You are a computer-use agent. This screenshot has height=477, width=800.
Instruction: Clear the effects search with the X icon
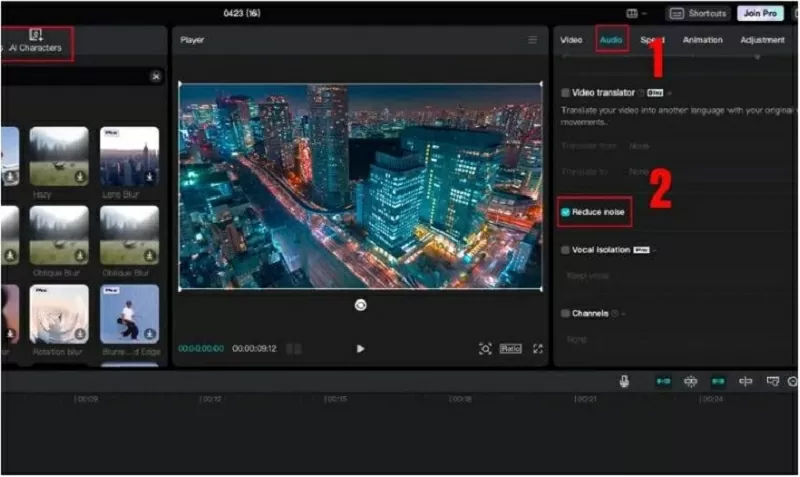coord(156,76)
